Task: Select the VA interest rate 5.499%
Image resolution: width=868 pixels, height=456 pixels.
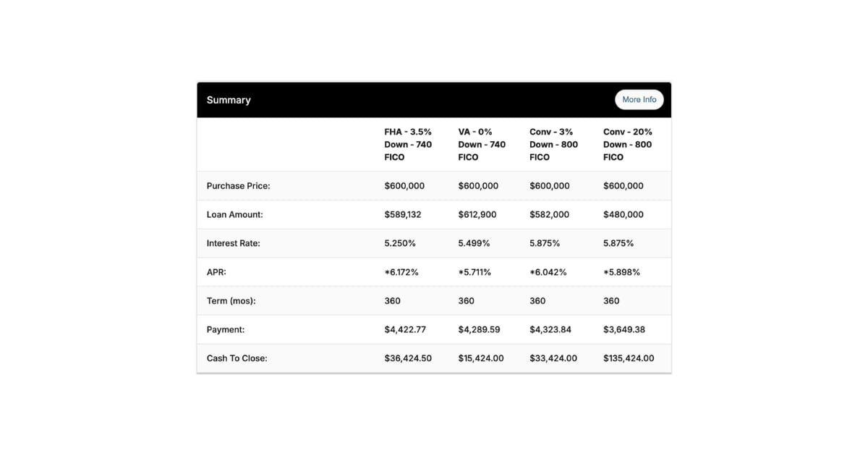Action: [x=474, y=243]
